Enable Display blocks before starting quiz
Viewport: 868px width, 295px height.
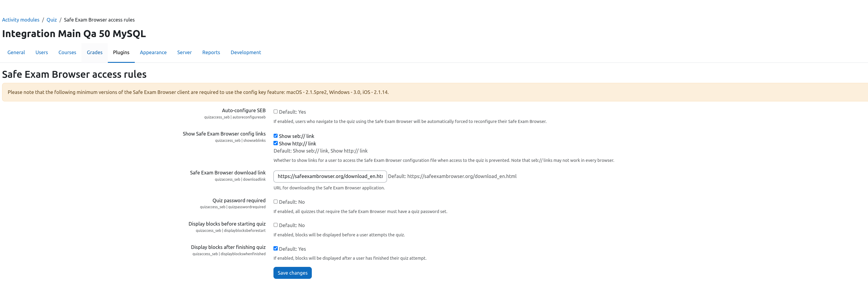click(x=275, y=225)
